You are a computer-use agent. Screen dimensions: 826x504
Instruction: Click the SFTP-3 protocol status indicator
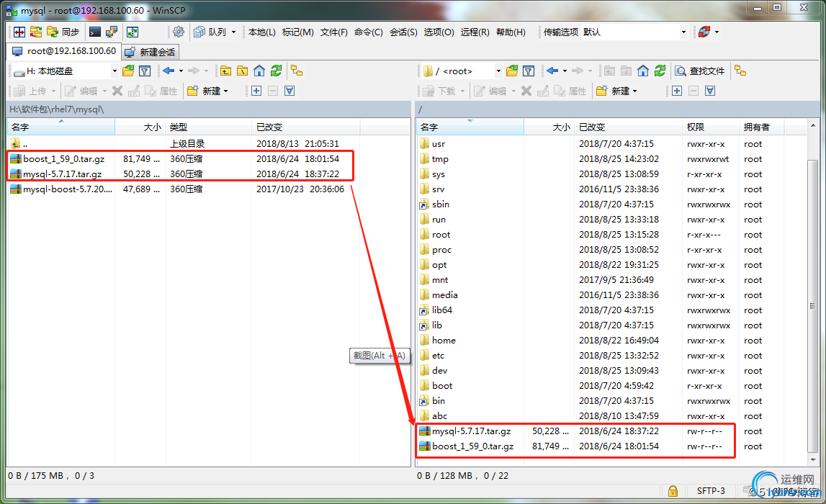711,490
